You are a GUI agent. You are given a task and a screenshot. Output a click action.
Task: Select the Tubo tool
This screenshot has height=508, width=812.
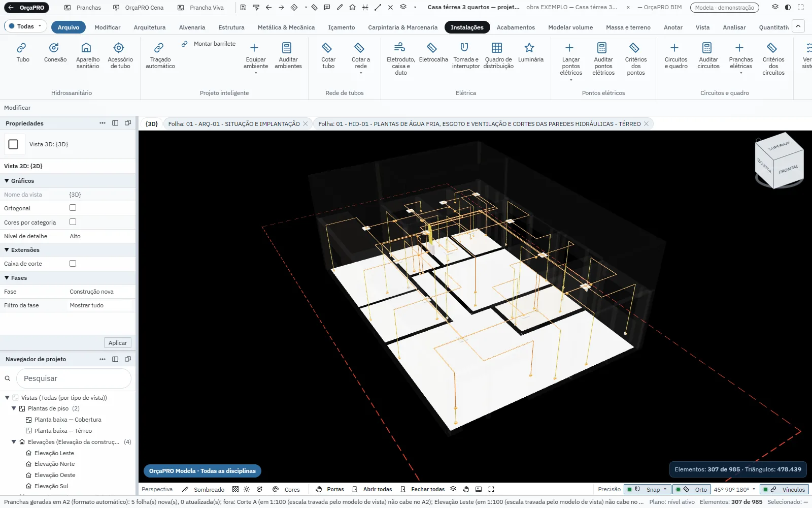22,53
